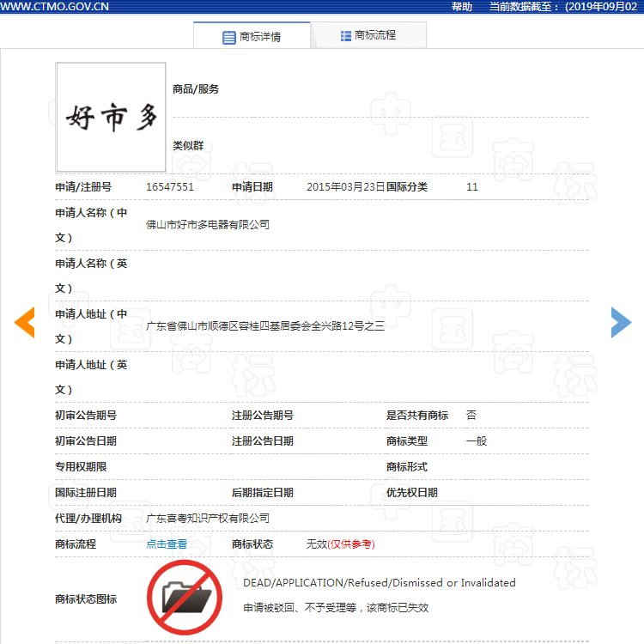
Task: Click the 商标形式 label
Action: click(407, 467)
